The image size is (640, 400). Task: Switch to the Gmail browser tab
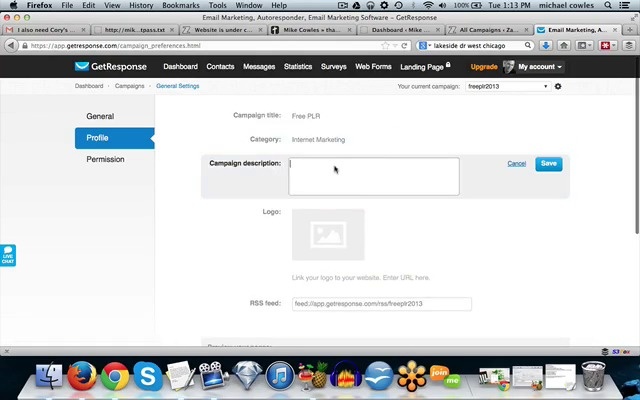coord(46,30)
